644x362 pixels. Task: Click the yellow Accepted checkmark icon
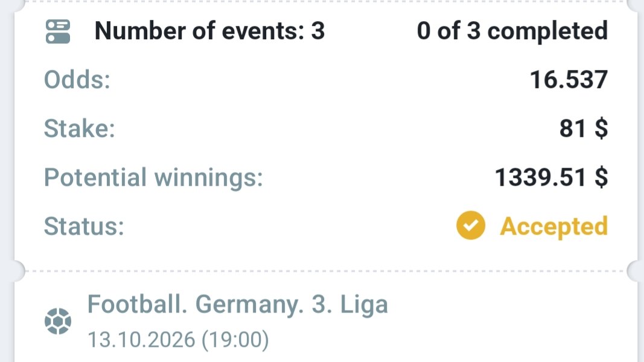471,225
